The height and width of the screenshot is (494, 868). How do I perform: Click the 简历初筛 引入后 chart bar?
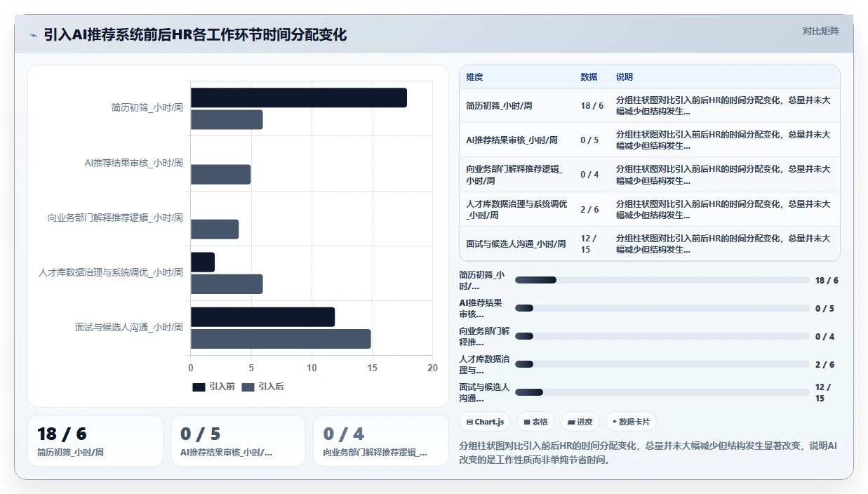point(227,120)
